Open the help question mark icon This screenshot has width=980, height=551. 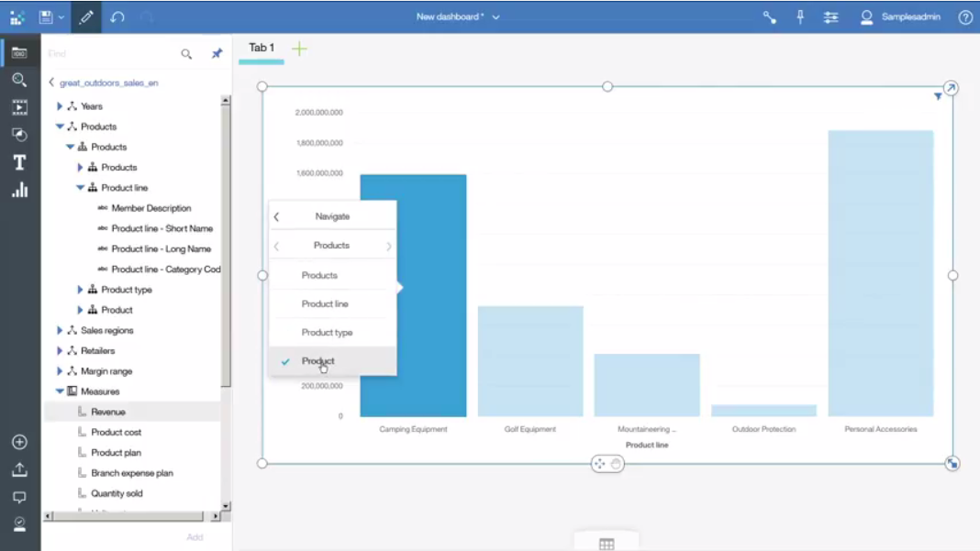pos(965,17)
